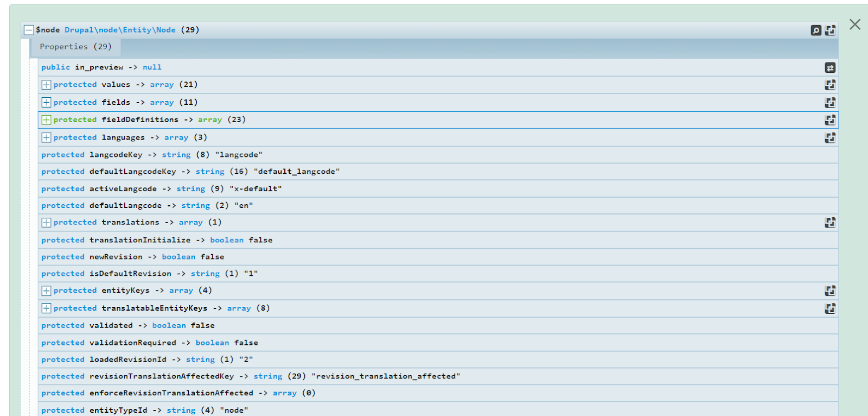Open search icon in $node header
Viewport: 868px width, 416px height.
(816, 30)
